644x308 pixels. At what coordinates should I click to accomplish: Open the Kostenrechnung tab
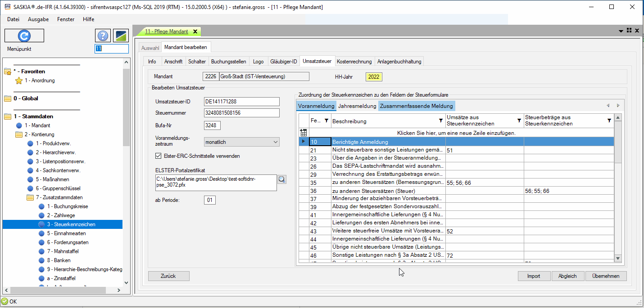[354, 62]
